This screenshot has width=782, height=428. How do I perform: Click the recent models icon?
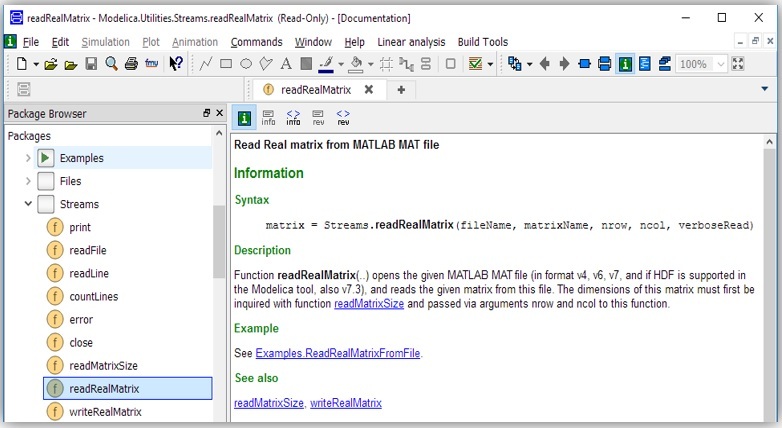[x=515, y=64]
